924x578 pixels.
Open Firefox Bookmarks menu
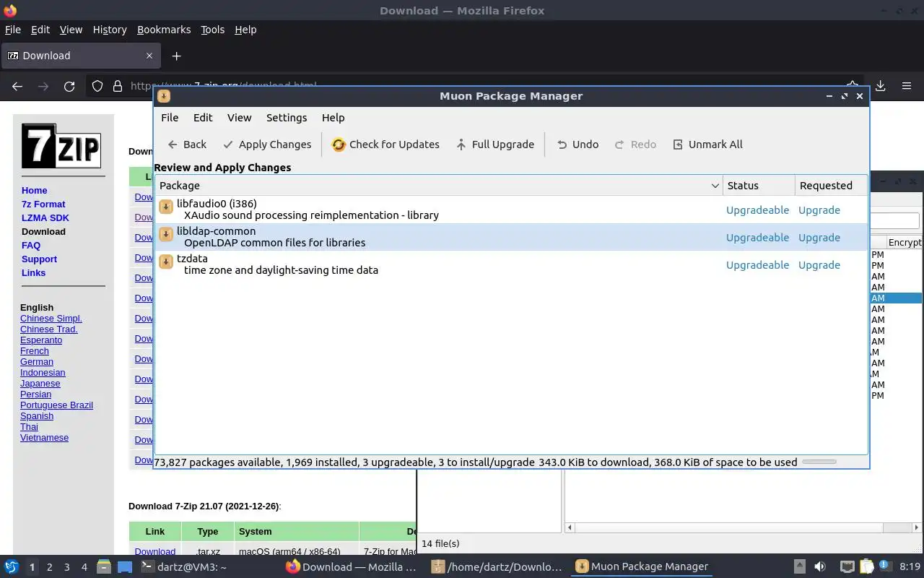click(164, 30)
